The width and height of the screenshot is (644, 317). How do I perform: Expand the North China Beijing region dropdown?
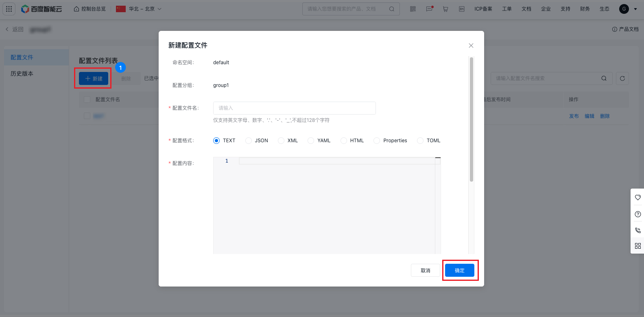(139, 9)
